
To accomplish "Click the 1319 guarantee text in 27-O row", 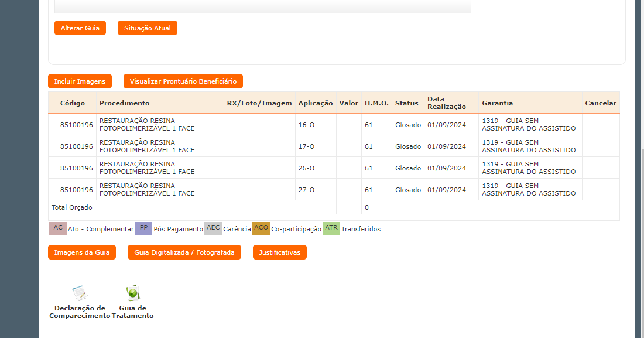I will click(529, 190).
